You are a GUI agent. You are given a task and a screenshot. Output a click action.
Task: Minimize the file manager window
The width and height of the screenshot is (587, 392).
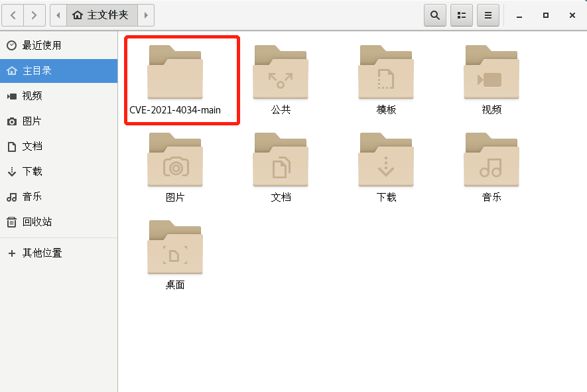[519, 15]
